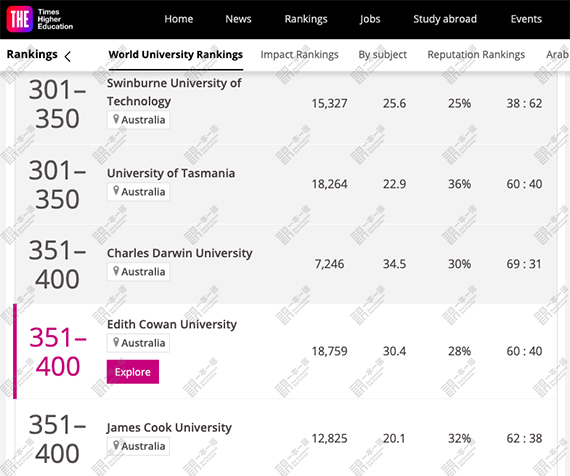Viewport: 570px width, 476px height.
Task: Open University of Tasmania link
Action: click(x=170, y=173)
